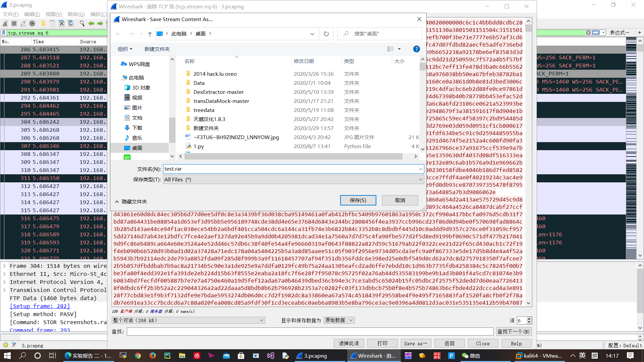
Task: Click the 取消 cancel button
Action: [400, 200]
